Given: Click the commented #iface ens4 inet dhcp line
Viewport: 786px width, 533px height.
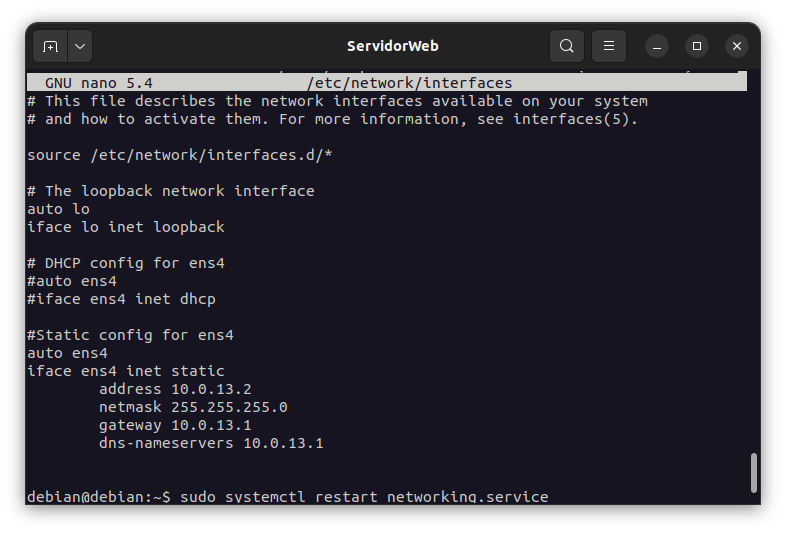Looking at the screenshot, I should point(121,299).
